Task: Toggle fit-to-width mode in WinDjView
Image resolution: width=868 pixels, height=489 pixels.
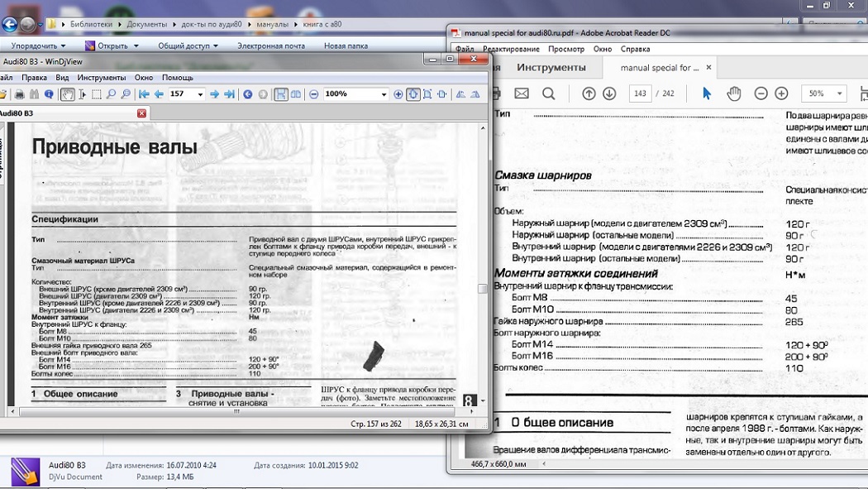Action: point(413,94)
